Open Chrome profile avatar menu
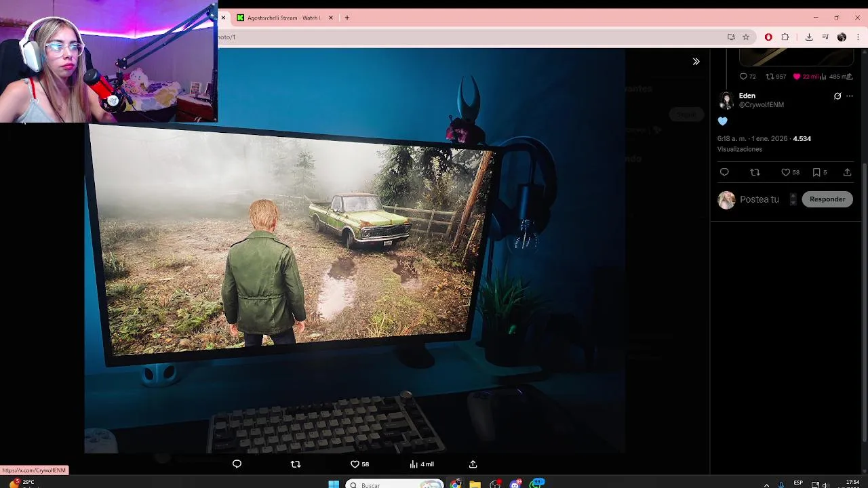 [842, 37]
